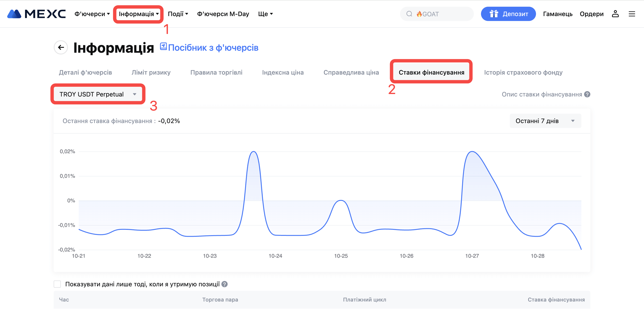Switch to the Ліміт ризику tab
This screenshot has width=644, height=310.
[151, 72]
